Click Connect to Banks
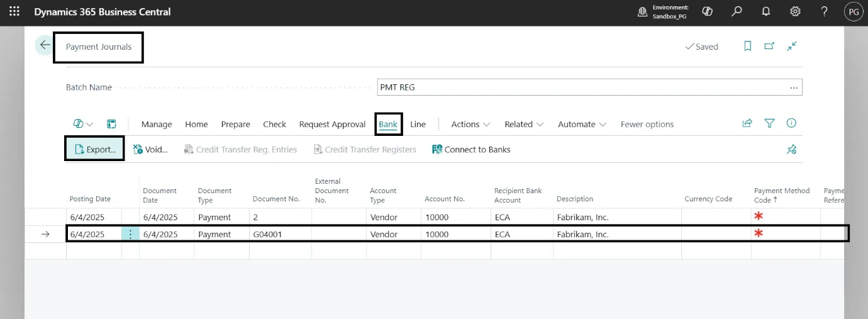This screenshot has height=319, width=868. coord(471,150)
